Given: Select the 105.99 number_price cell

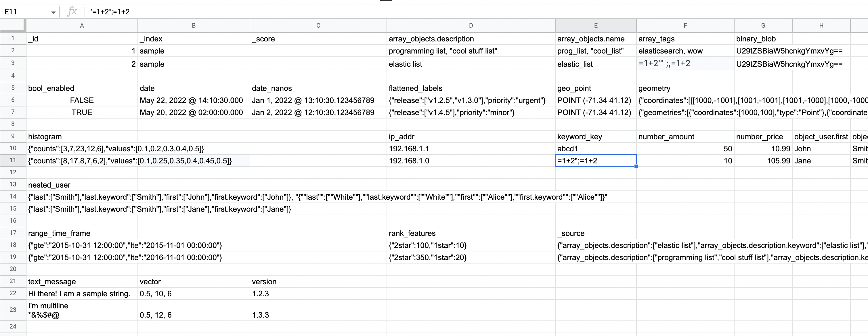Looking at the screenshot, I should pos(763,161).
